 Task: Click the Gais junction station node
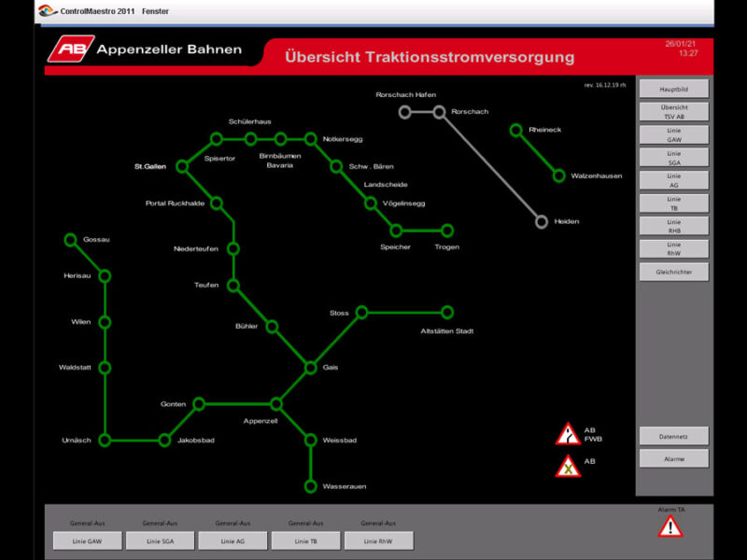pos(310,368)
